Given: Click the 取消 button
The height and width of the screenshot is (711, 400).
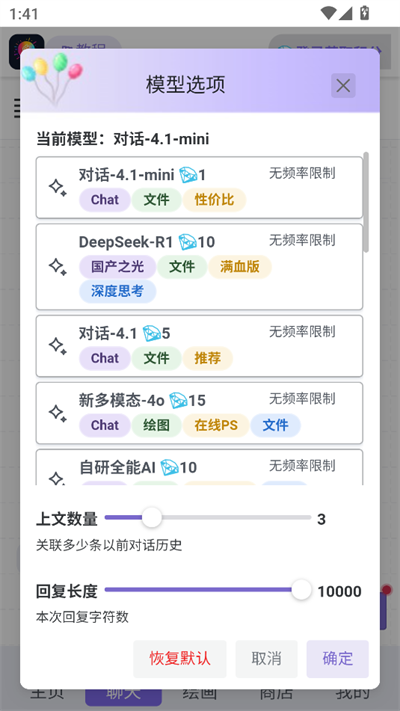Looking at the screenshot, I should (x=266, y=658).
